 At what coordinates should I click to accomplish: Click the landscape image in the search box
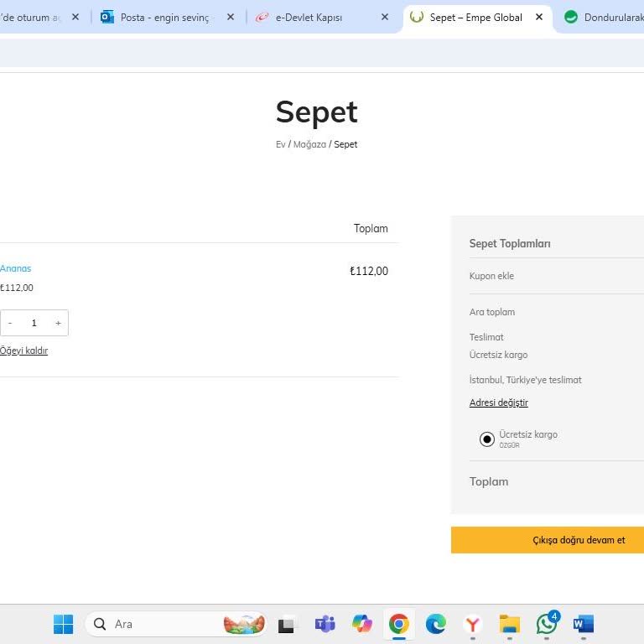244,624
